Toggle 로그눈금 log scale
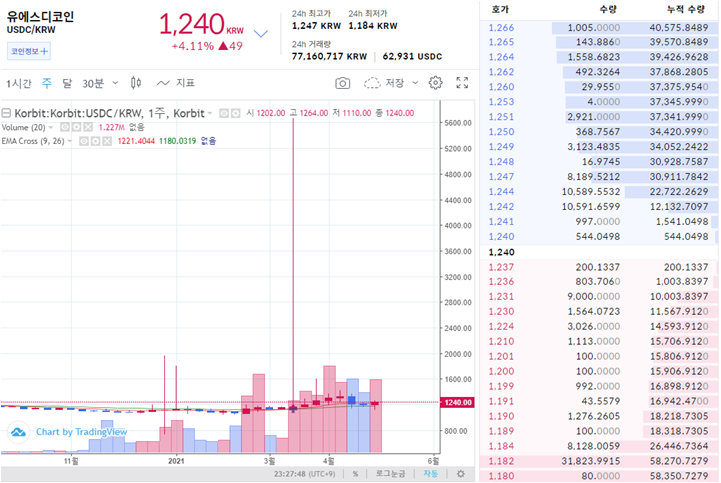The width and height of the screenshot is (721, 483). pyautogui.click(x=390, y=473)
